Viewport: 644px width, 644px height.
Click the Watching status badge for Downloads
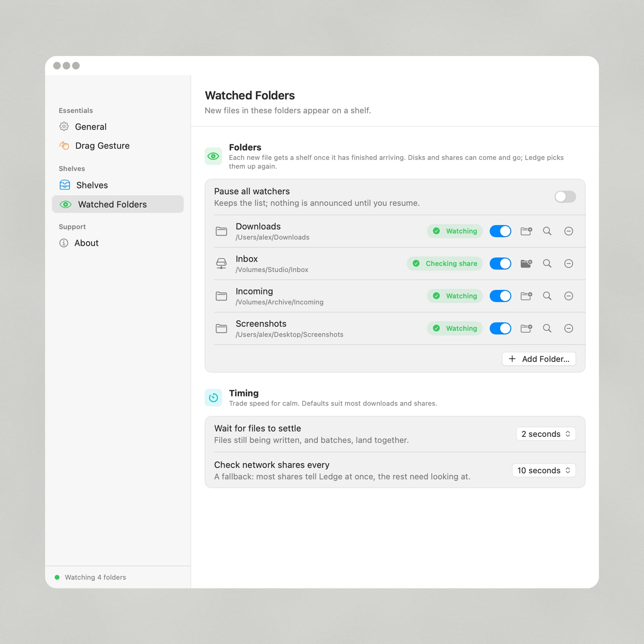point(455,231)
